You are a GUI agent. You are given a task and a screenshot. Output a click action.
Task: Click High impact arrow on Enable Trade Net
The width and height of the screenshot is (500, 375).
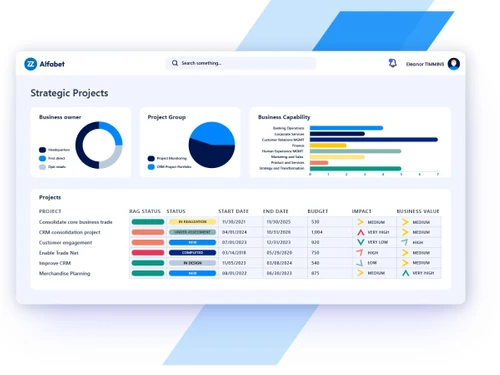(360, 253)
